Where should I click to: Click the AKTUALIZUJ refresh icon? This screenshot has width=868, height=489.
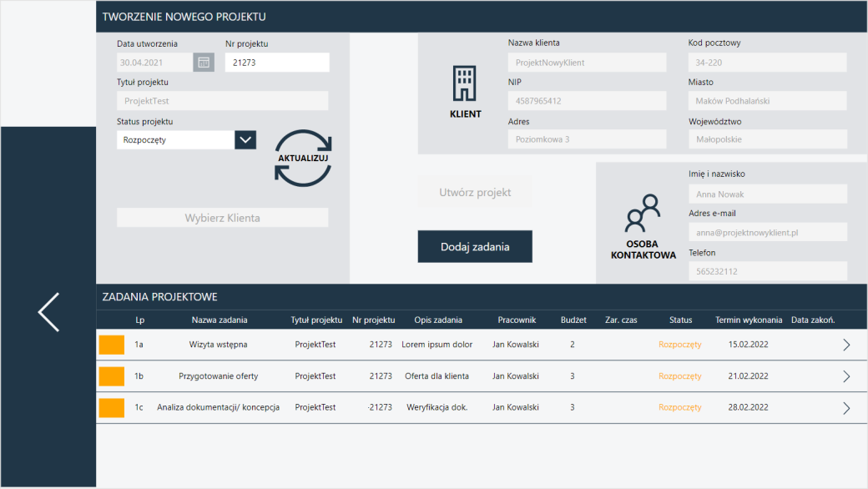point(303,159)
